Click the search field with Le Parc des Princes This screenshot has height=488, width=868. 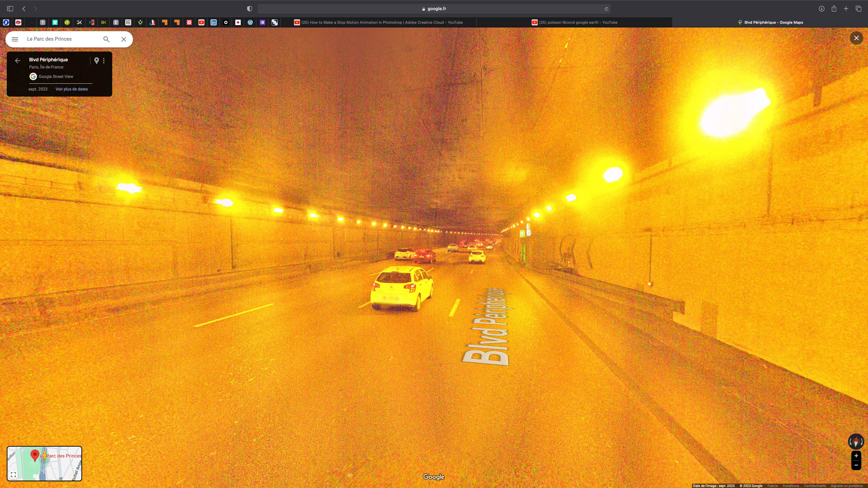pos(63,39)
